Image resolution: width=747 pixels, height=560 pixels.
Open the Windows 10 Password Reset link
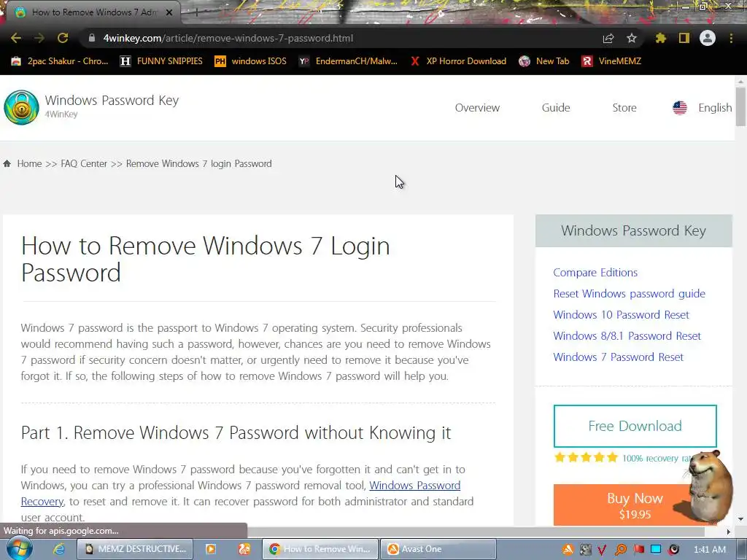point(621,315)
